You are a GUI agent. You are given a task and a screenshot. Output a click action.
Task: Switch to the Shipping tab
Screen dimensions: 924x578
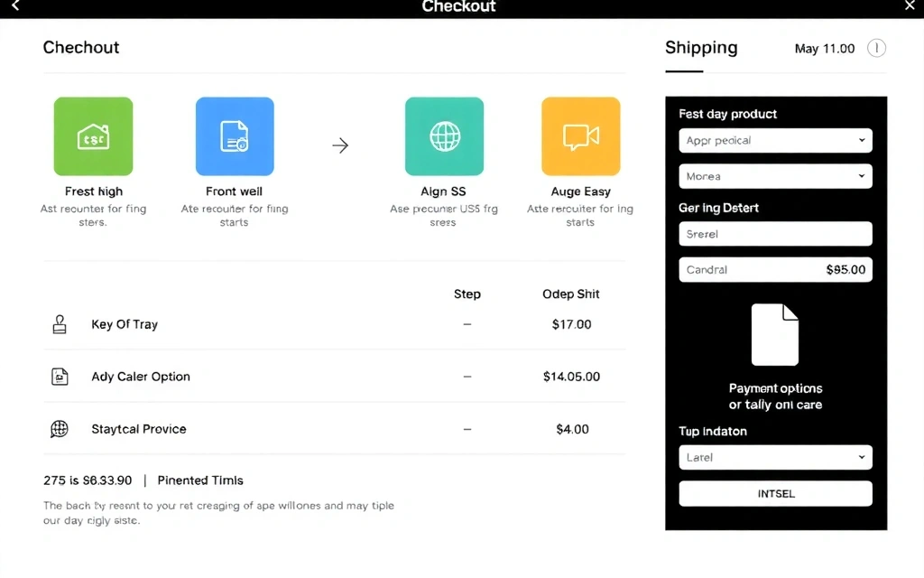click(701, 48)
